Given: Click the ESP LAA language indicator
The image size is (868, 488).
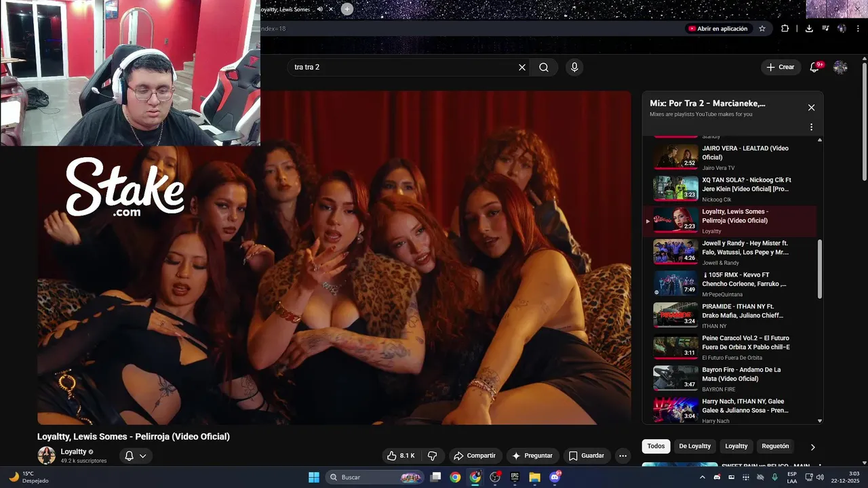Looking at the screenshot, I should pos(792,477).
